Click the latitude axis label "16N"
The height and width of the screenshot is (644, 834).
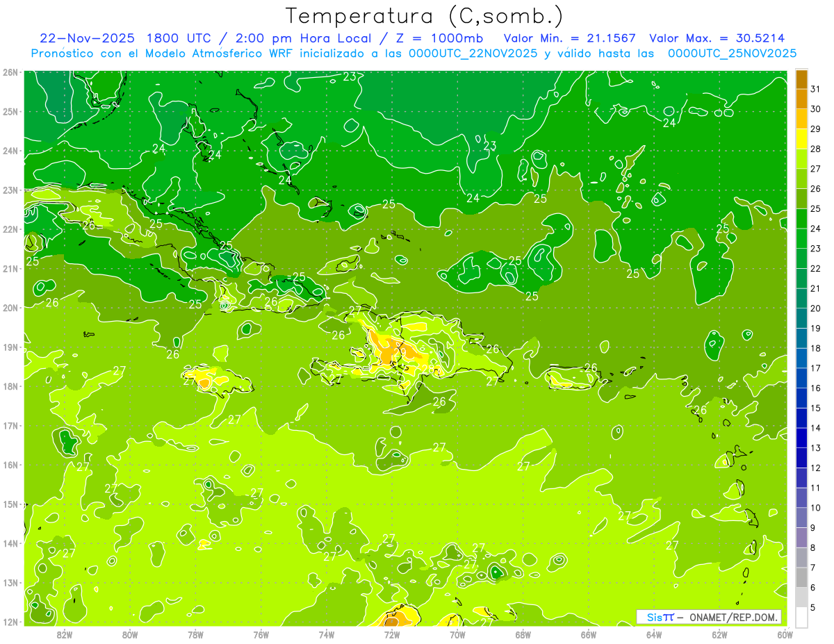click(10, 465)
